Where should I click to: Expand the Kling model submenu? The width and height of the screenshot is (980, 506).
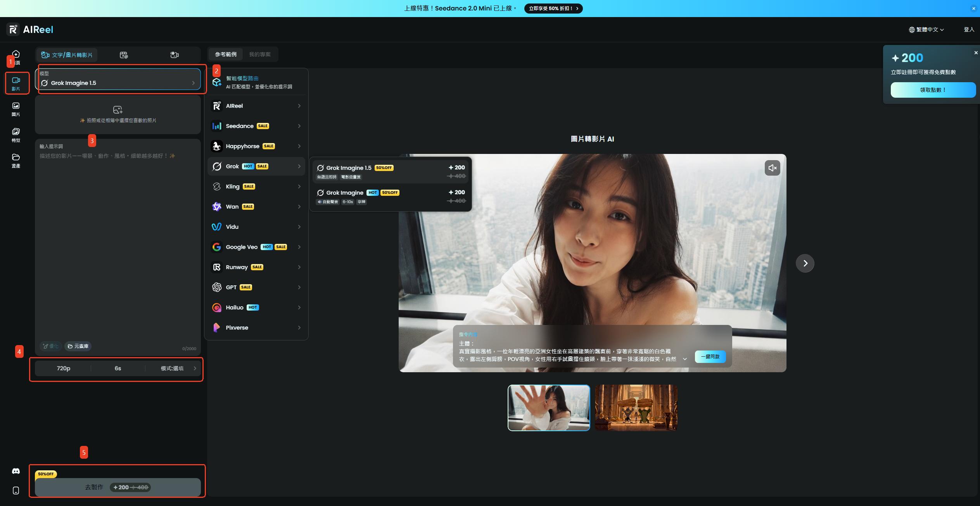point(257,187)
